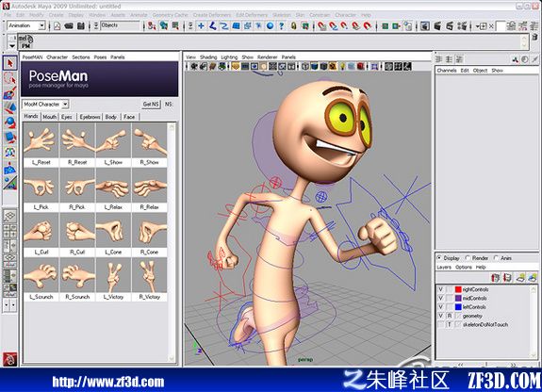This screenshot has width=542, height=392.
Task: Click the Get NS button
Action: (x=151, y=104)
